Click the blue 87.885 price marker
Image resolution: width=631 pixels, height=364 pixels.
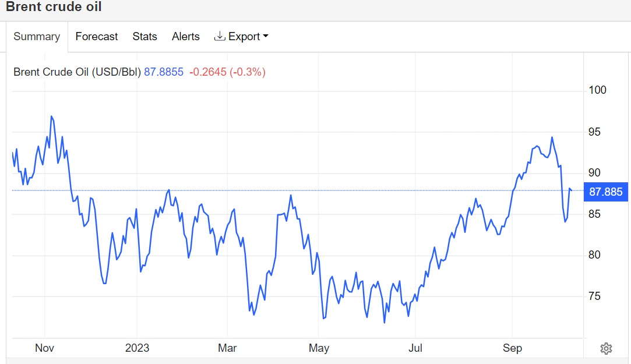(606, 192)
